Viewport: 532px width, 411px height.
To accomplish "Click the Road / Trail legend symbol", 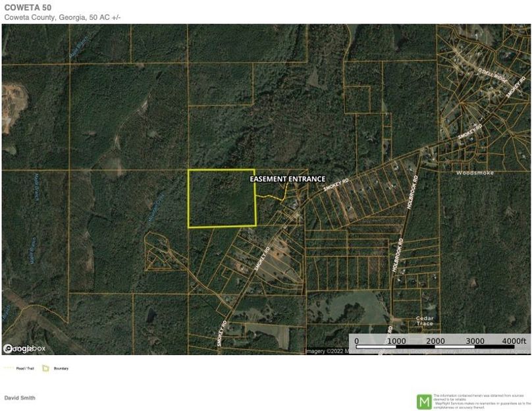I will click(x=9, y=368).
